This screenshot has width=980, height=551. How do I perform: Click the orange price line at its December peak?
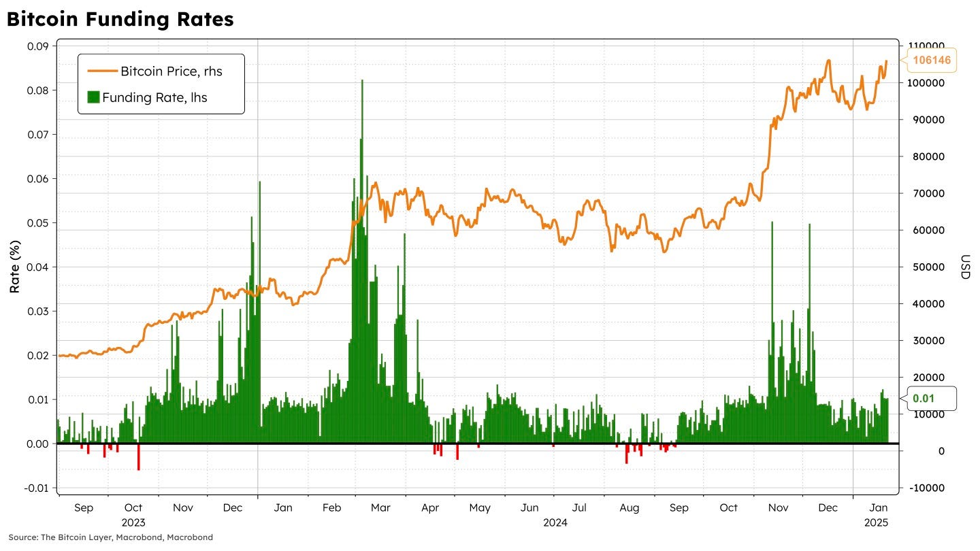pos(830,61)
